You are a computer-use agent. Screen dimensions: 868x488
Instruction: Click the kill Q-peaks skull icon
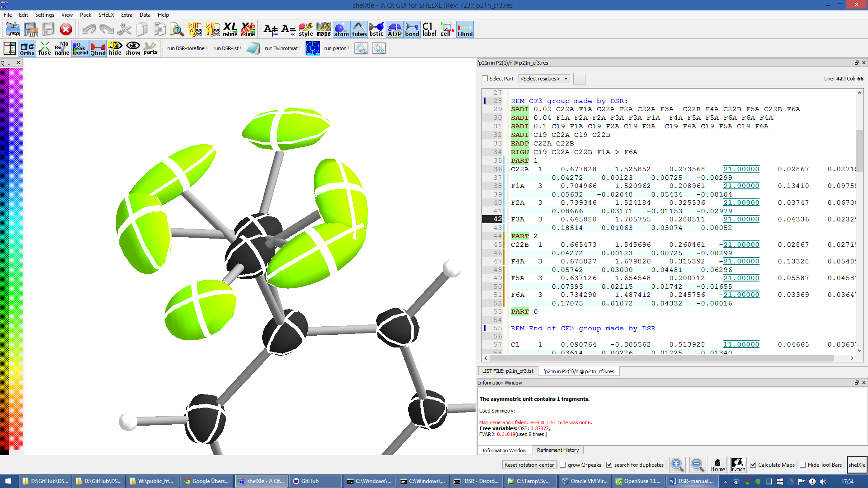[195, 30]
